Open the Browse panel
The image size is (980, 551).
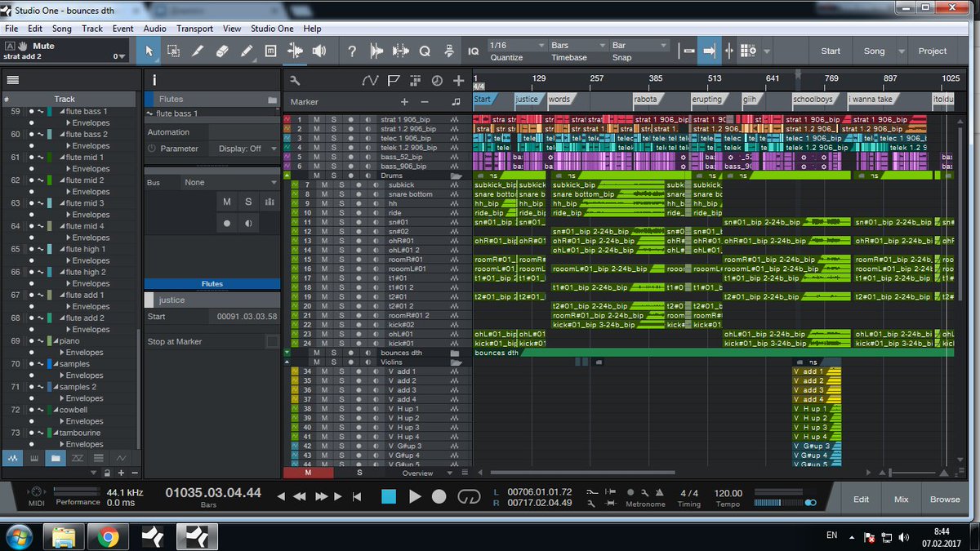click(x=945, y=500)
